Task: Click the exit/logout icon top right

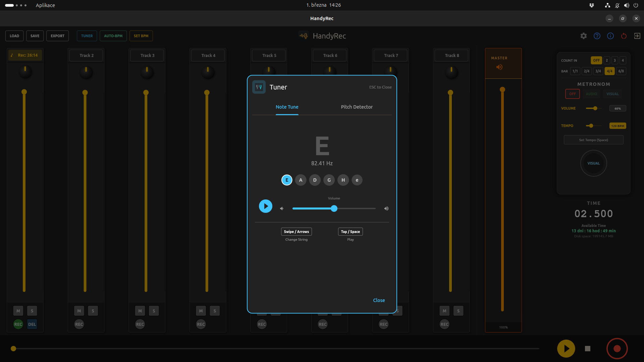Action: (x=637, y=36)
